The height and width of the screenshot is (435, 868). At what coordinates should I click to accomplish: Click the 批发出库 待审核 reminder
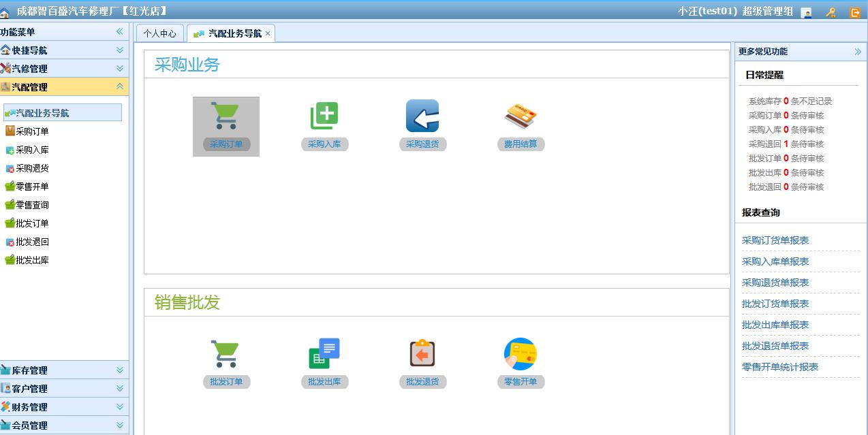pos(786,172)
